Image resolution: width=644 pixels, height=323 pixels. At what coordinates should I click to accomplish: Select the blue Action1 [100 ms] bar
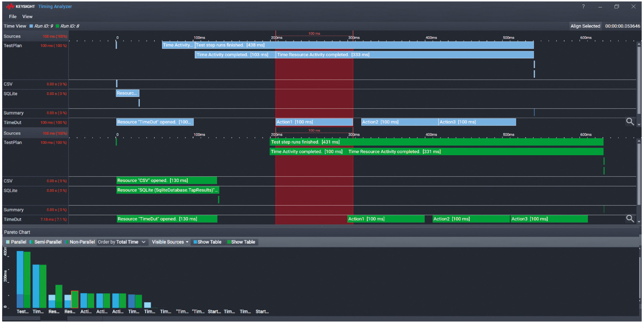(x=314, y=122)
